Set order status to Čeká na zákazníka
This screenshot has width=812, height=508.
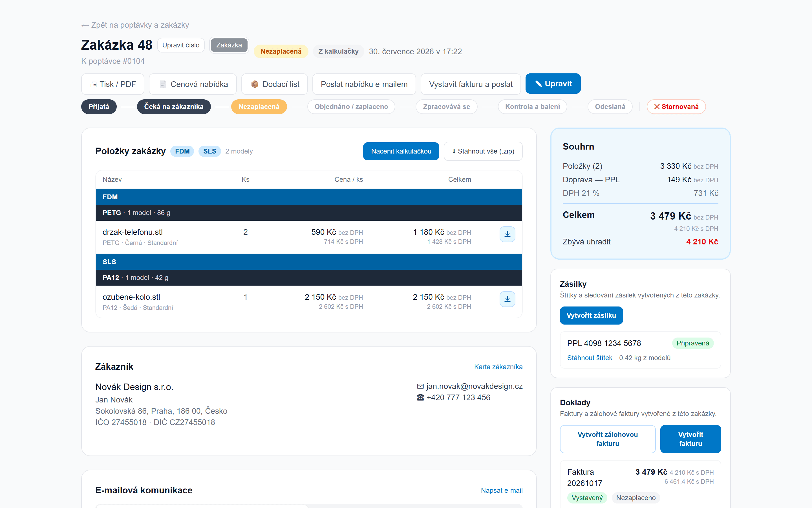[x=174, y=106]
